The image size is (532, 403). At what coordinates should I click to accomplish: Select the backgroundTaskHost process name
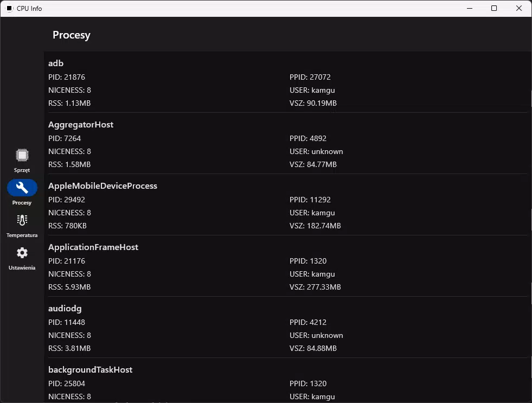point(90,370)
